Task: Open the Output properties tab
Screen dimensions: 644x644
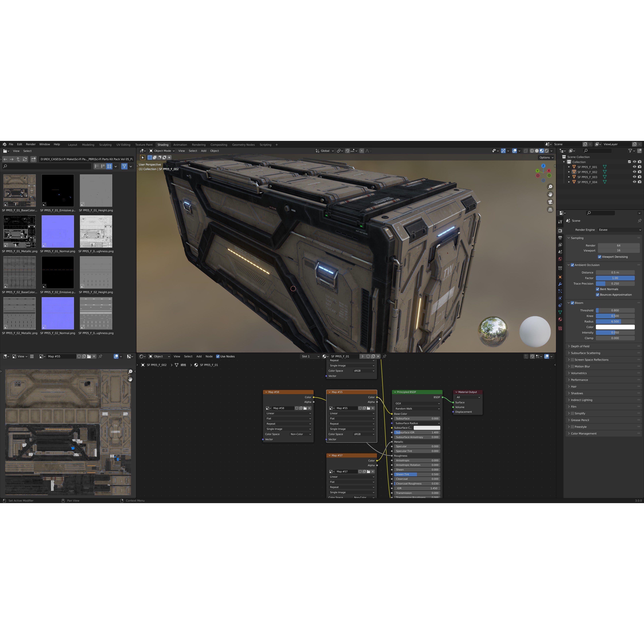Action: pos(560,238)
